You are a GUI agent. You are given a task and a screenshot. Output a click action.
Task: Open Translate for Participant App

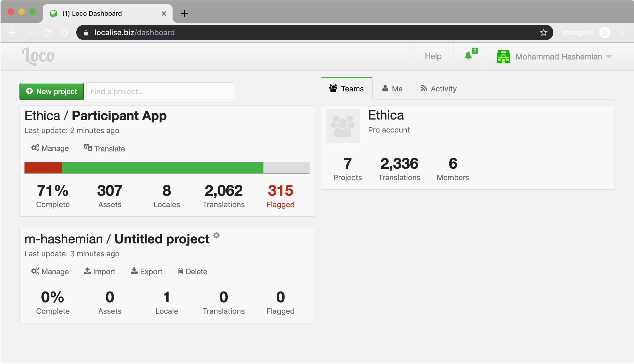(x=104, y=148)
